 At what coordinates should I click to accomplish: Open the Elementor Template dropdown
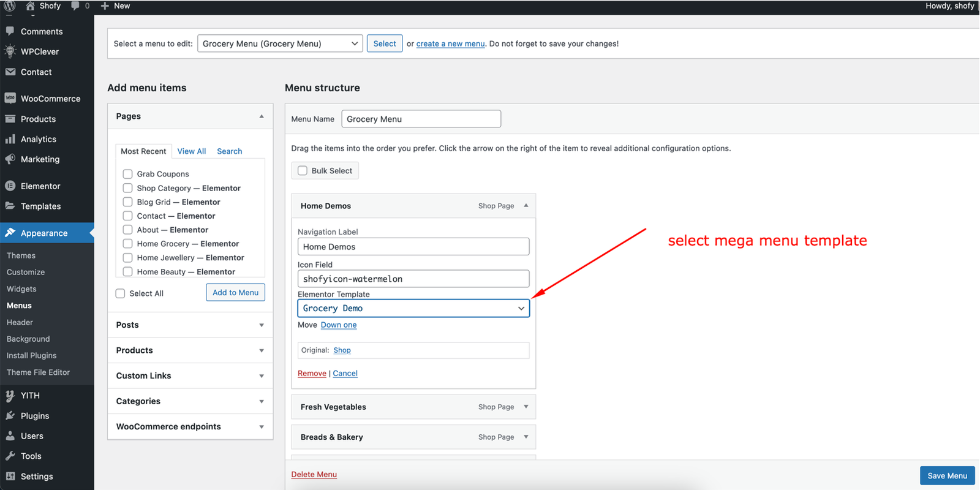click(x=413, y=308)
